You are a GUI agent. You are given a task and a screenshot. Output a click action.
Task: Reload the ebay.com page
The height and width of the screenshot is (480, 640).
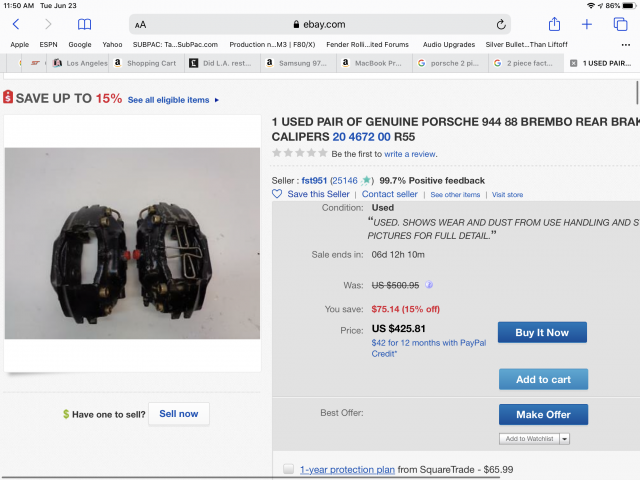point(501,24)
